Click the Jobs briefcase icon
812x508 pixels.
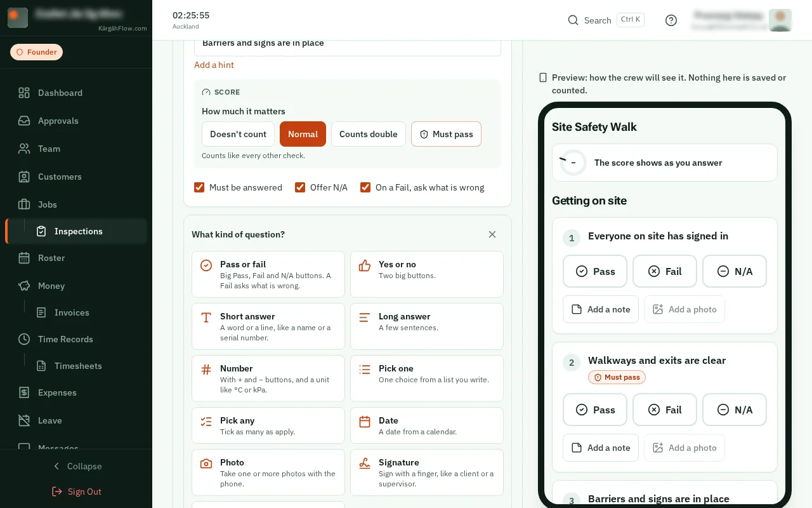coord(24,204)
